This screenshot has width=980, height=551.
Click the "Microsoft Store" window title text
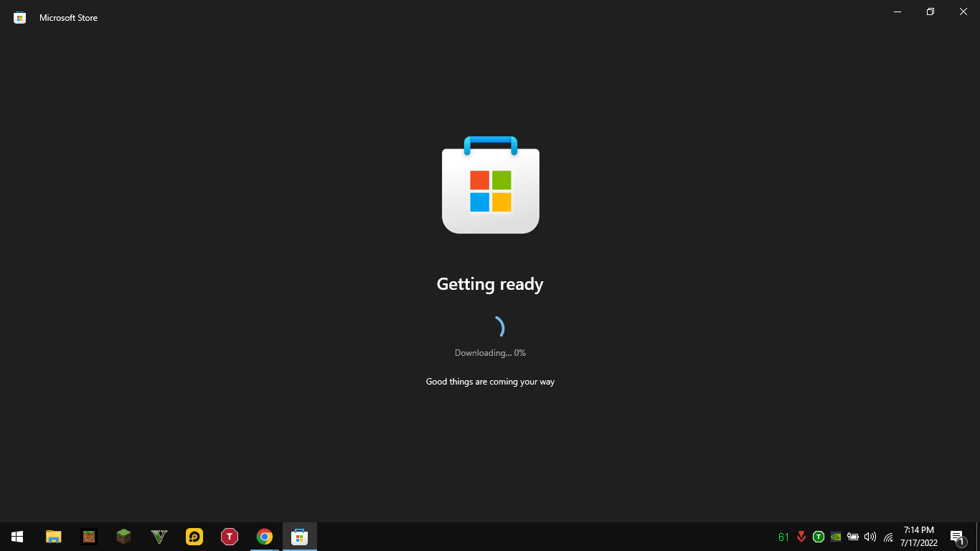click(x=68, y=18)
